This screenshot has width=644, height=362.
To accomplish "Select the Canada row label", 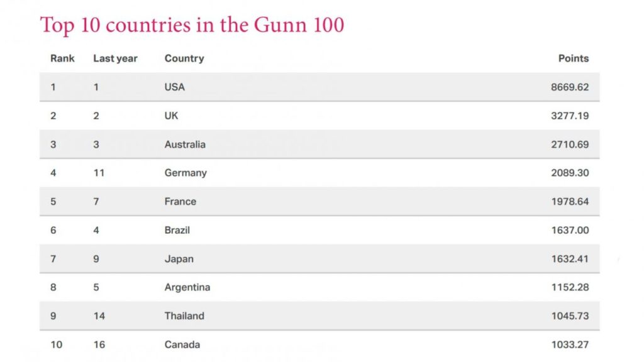I will 182,345.
